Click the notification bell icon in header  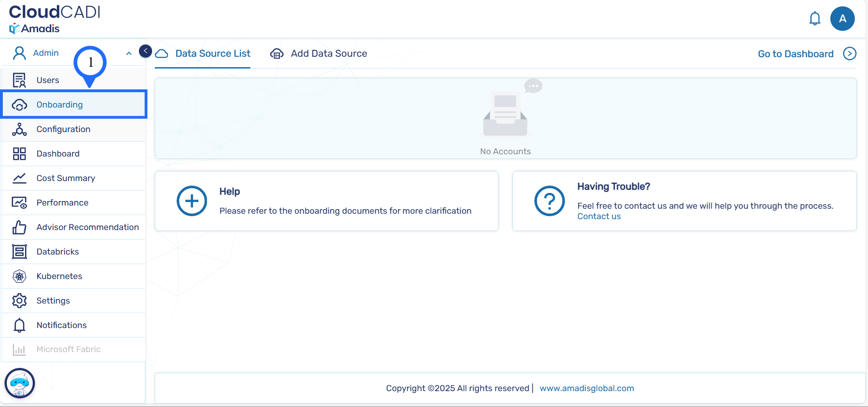pyautogui.click(x=815, y=19)
